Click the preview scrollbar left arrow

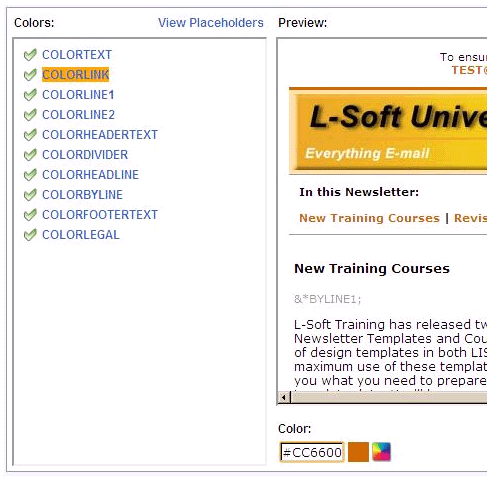(284, 397)
